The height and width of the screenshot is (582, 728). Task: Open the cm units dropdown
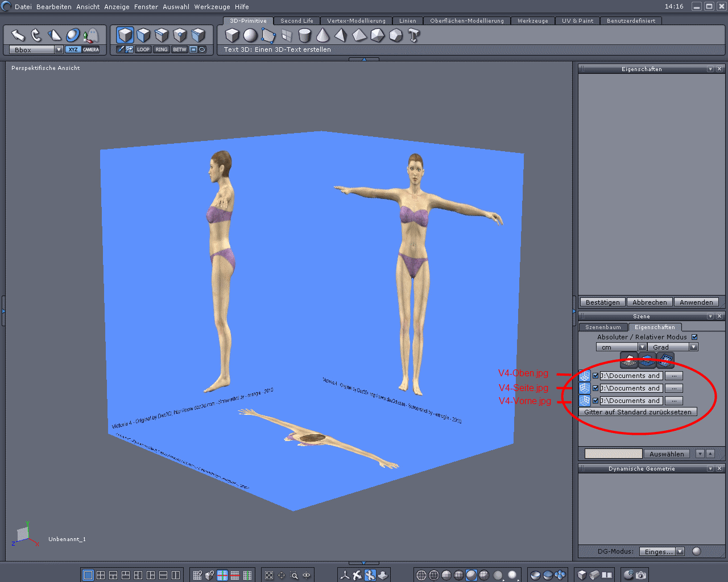click(642, 347)
